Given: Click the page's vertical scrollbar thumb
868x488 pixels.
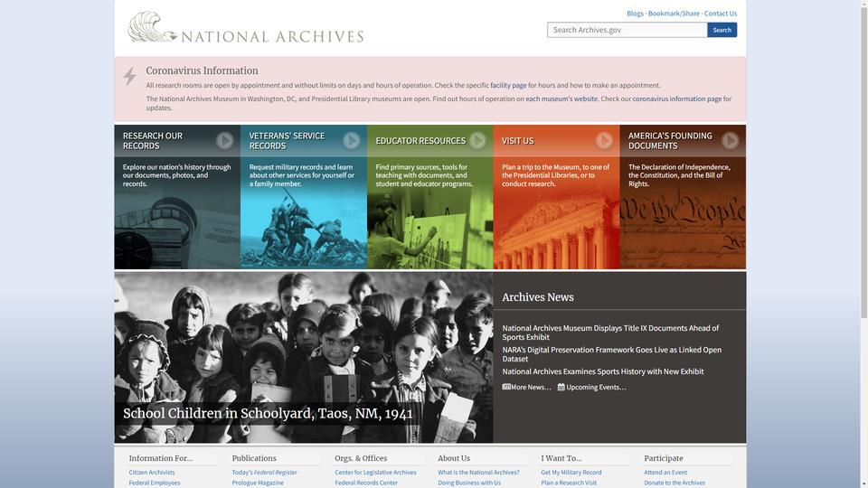Looking at the screenshot, I should pos(863,161).
